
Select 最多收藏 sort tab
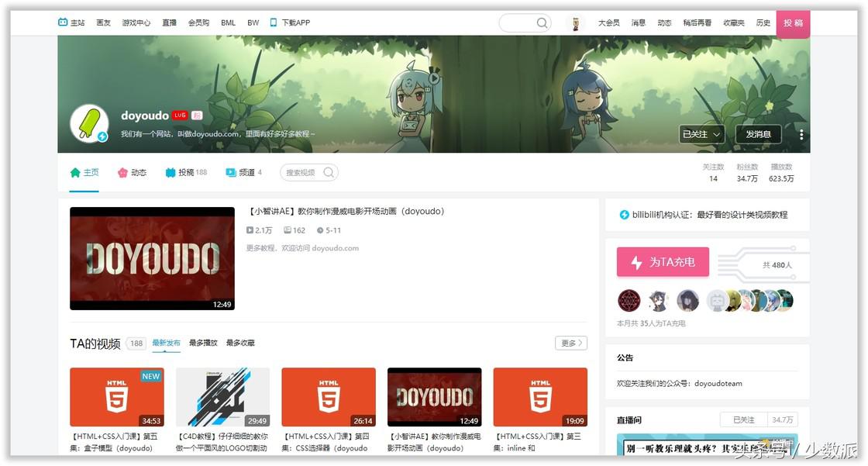click(x=240, y=343)
